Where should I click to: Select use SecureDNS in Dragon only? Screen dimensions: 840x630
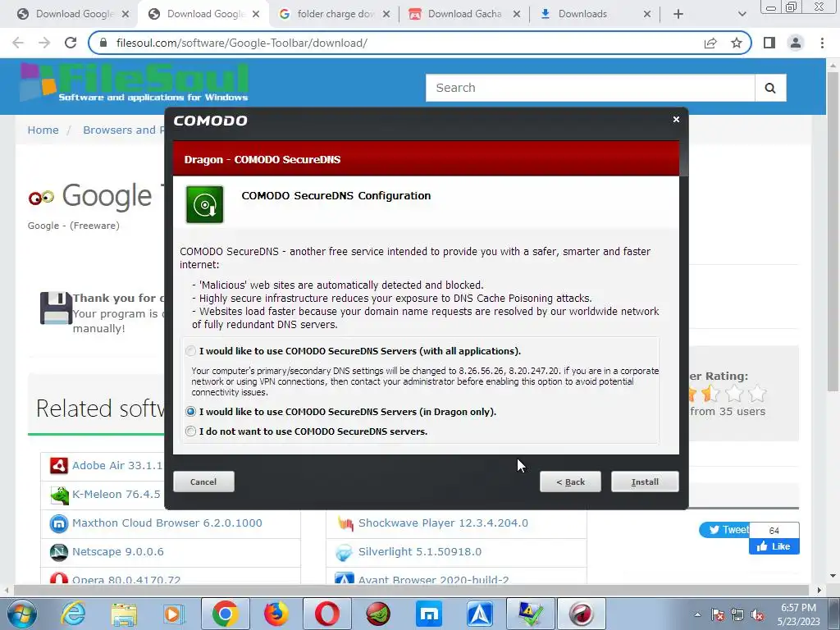tap(190, 412)
